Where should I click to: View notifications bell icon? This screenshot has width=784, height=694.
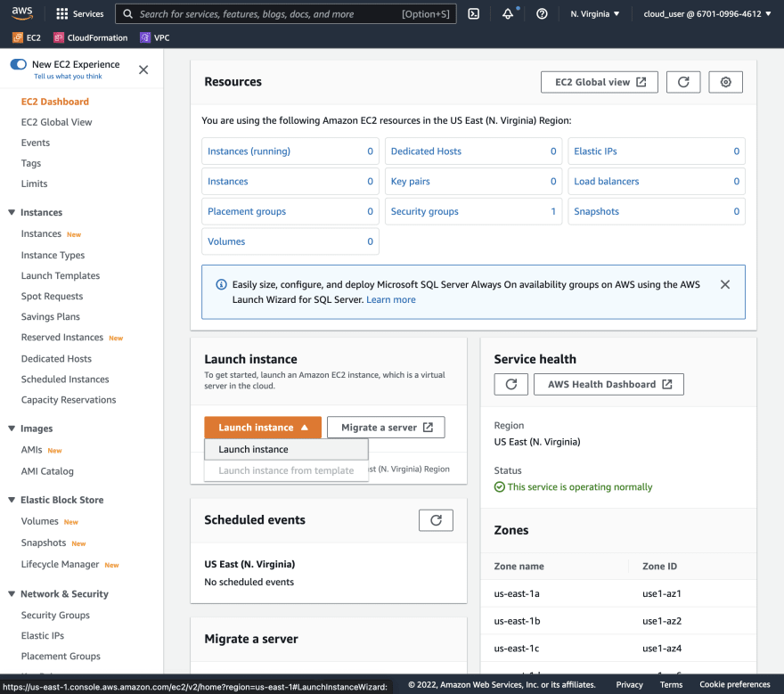click(508, 14)
